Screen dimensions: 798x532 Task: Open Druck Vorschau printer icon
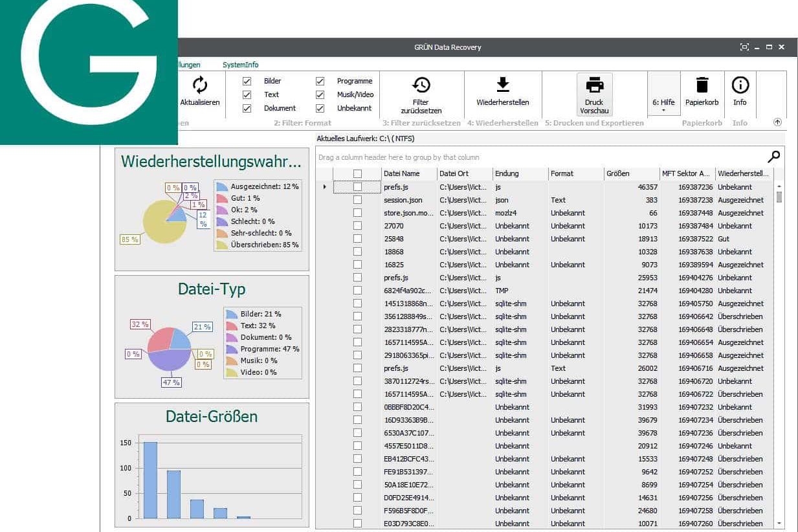pos(594,85)
